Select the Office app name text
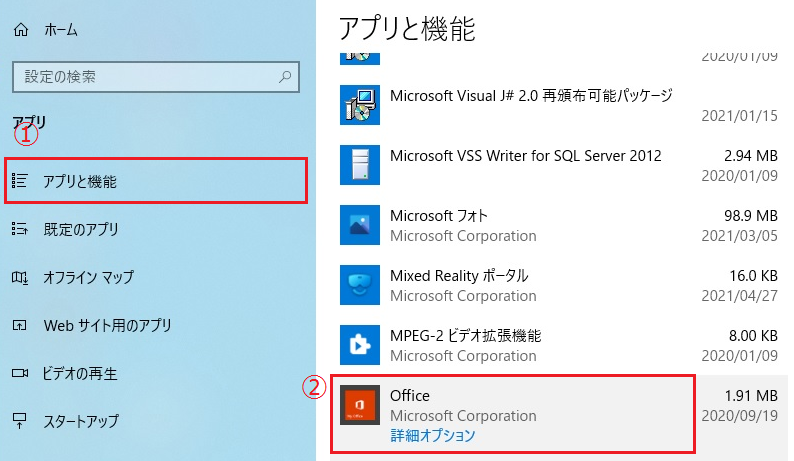794x461 pixels. point(410,396)
